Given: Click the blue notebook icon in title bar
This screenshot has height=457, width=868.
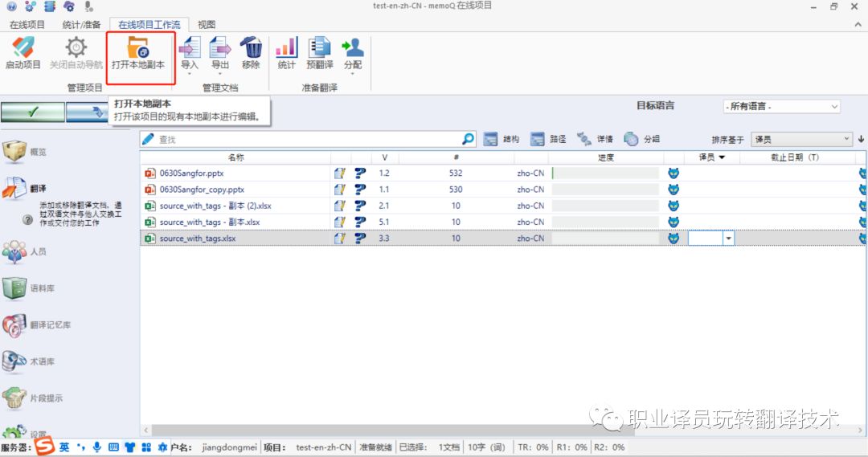Looking at the screenshot, I should [50, 6].
